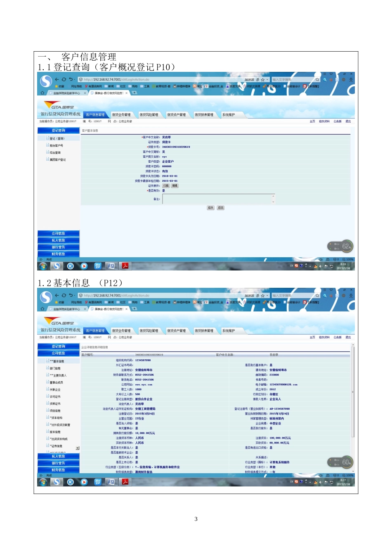Expand 私人信息 section in lower screenshot sidebar
Viewport: 392px width, 555px height.
(x=58, y=456)
